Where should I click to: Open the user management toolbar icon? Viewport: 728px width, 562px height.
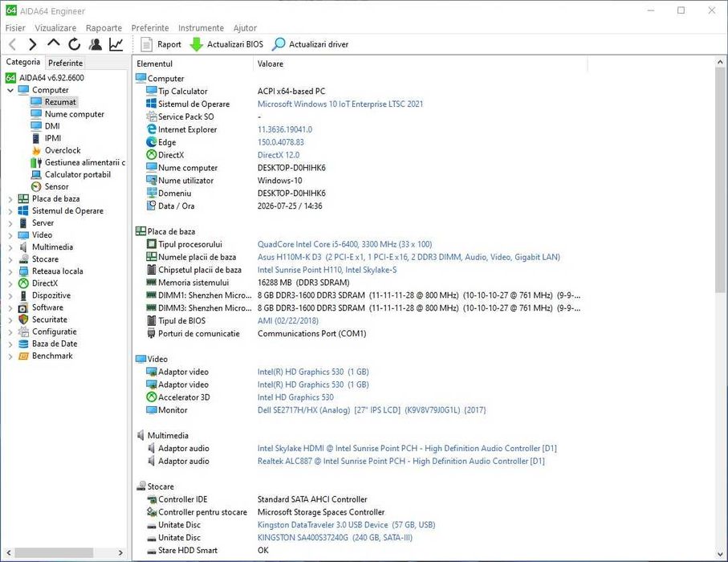(96, 45)
